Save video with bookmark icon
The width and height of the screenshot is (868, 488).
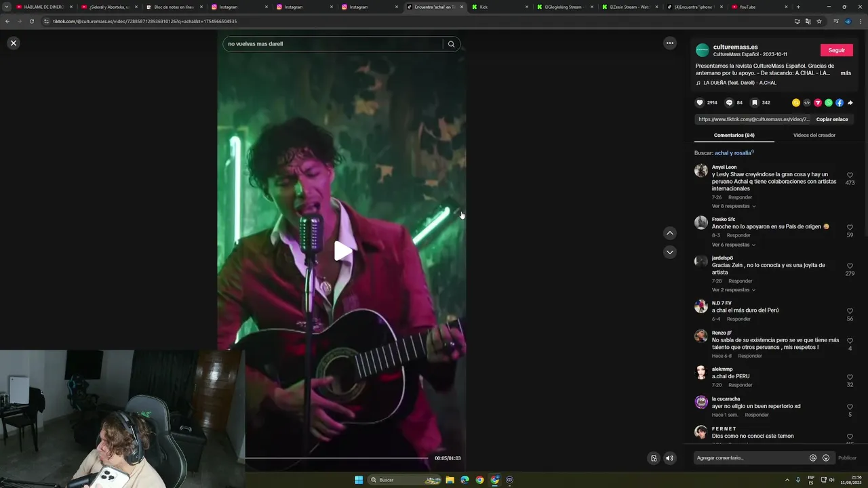point(754,103)
